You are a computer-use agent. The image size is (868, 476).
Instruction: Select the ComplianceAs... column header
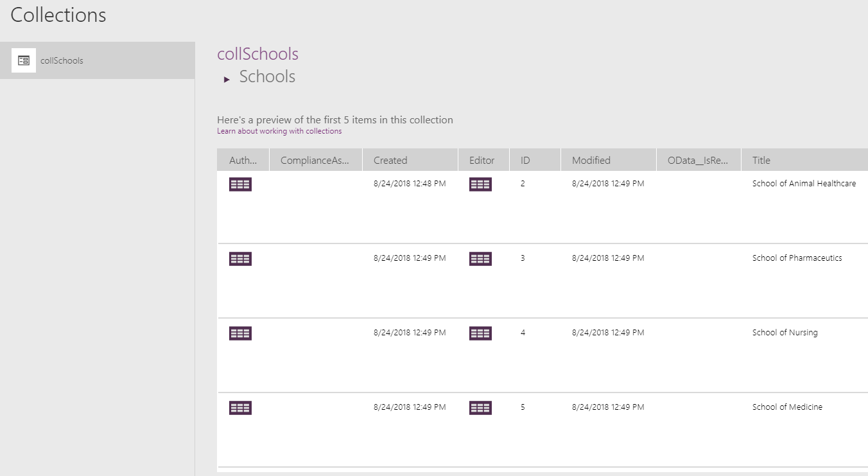(x=315, y=161)
